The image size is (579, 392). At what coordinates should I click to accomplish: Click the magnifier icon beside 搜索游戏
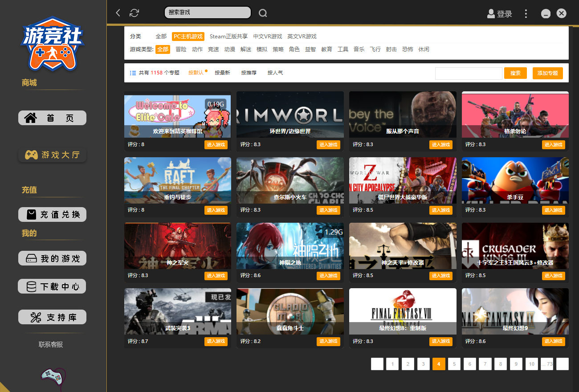[263, 13]
